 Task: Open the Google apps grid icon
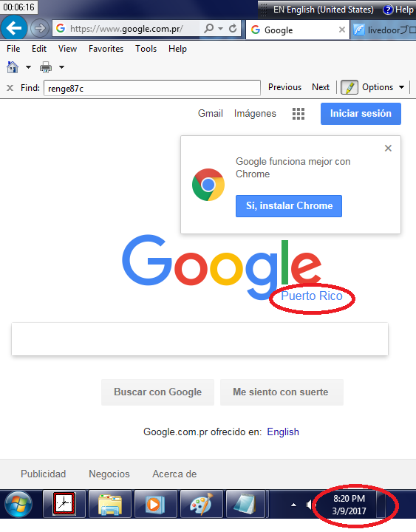pyautogui.click(x=299, y=114)
